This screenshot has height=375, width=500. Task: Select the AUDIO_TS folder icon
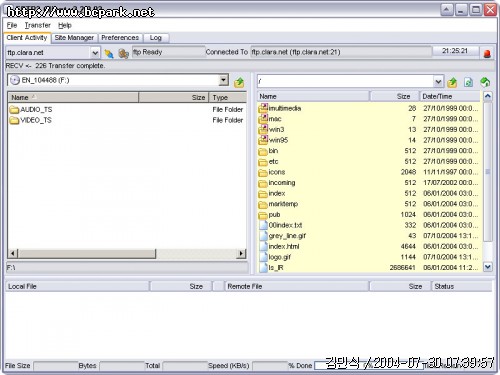[x=14, y=109]
